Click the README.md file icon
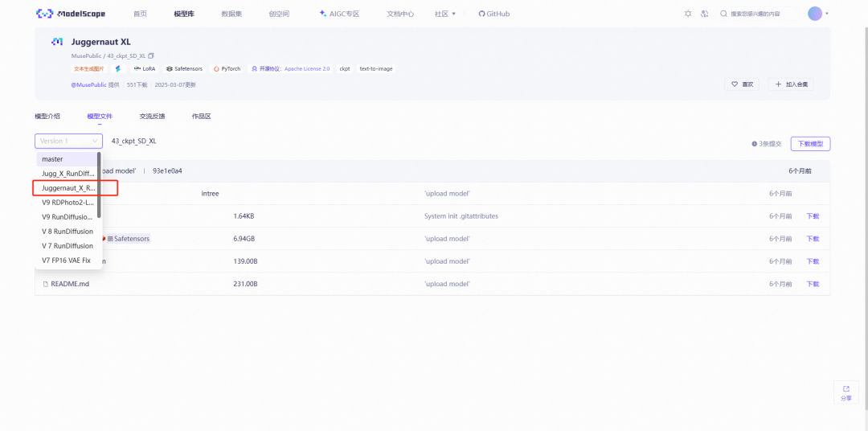Screen dimensions: 868x431 click(x=46, y=284)
